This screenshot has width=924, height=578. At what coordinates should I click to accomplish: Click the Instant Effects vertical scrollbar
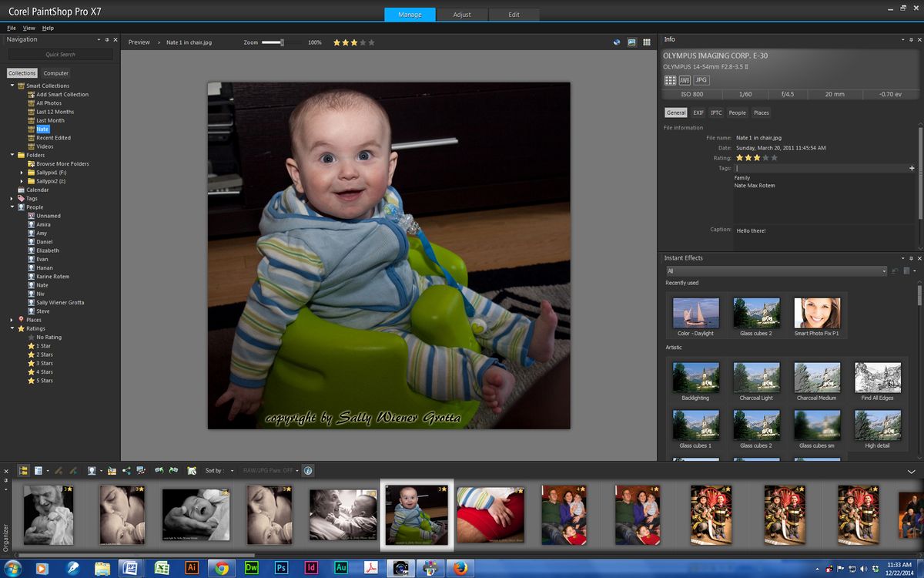coord(919,294)
